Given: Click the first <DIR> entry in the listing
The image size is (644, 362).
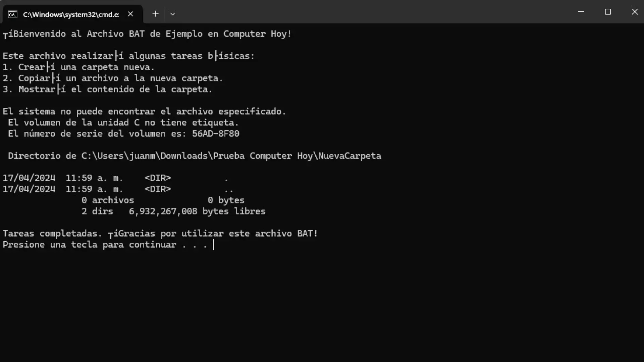Looking at the screenshot, I should pos(158,178).
